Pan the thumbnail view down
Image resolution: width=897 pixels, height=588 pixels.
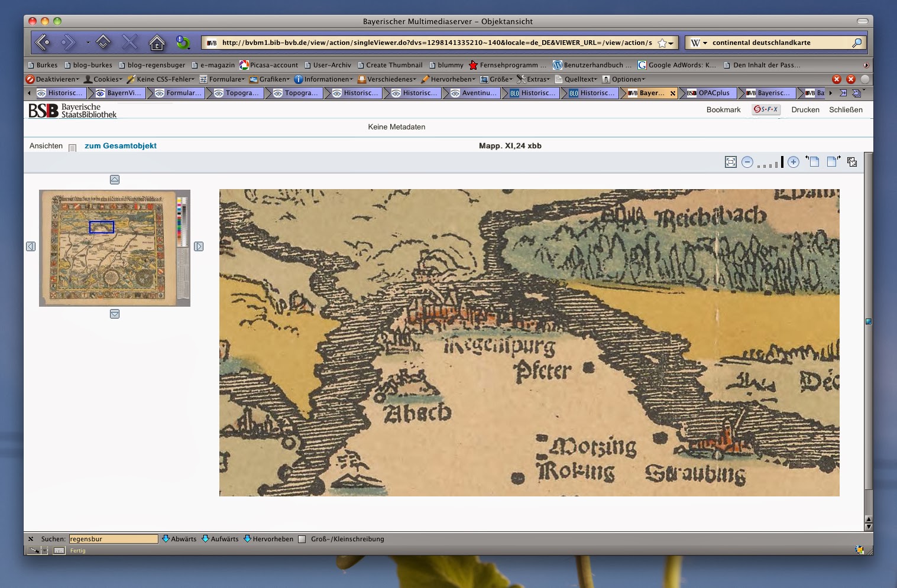pyautogui.click(x=115, y=314)
